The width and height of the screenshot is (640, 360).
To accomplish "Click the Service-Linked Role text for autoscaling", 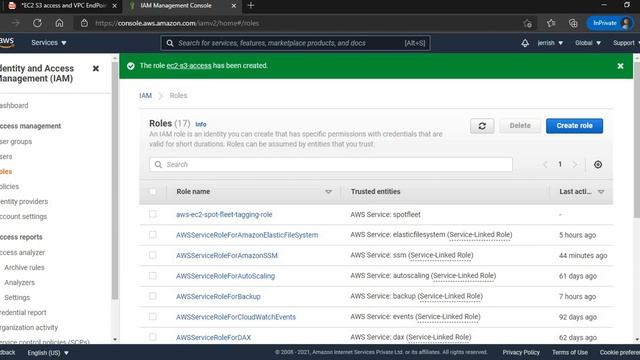I will (463, 276).
